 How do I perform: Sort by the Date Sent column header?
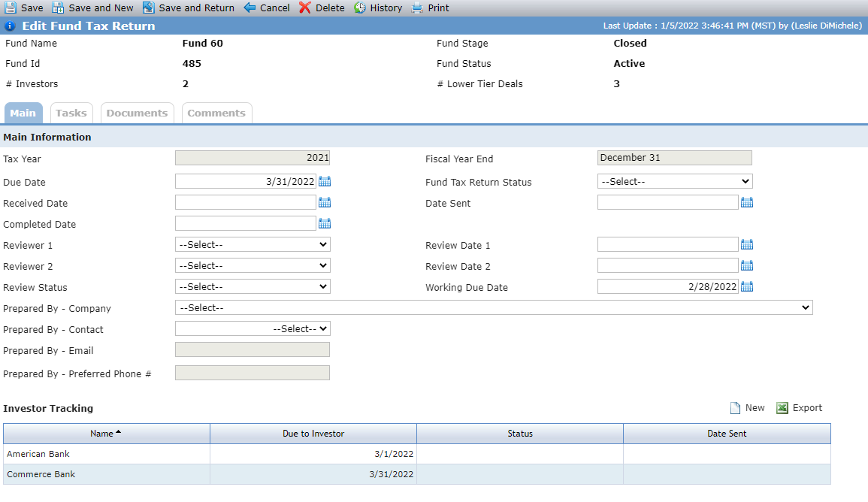pos(727,434)
